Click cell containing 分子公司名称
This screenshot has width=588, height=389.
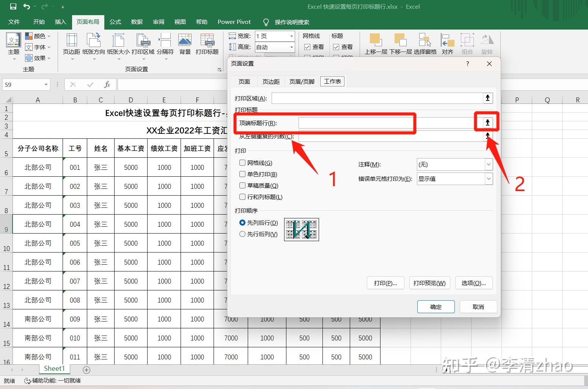point(38,148)
